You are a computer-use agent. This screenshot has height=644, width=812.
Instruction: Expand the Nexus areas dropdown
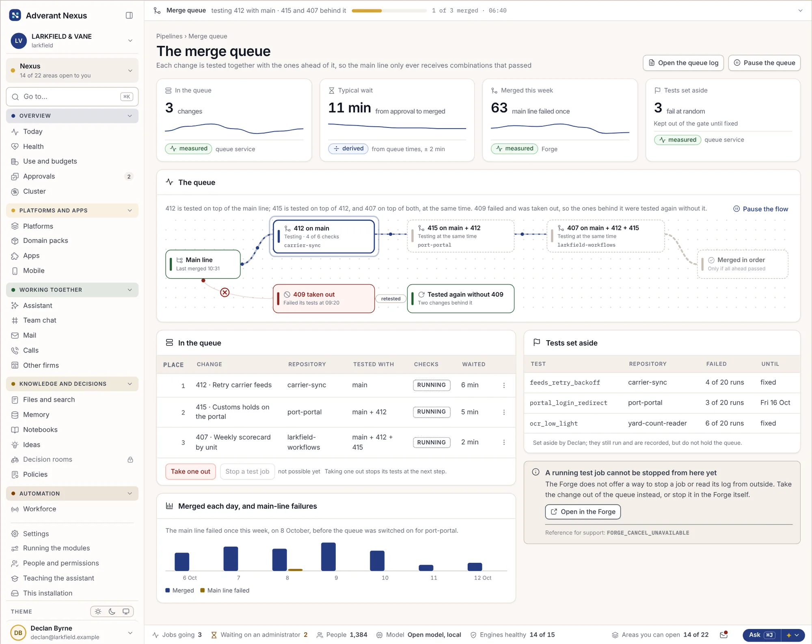(72, 71)
